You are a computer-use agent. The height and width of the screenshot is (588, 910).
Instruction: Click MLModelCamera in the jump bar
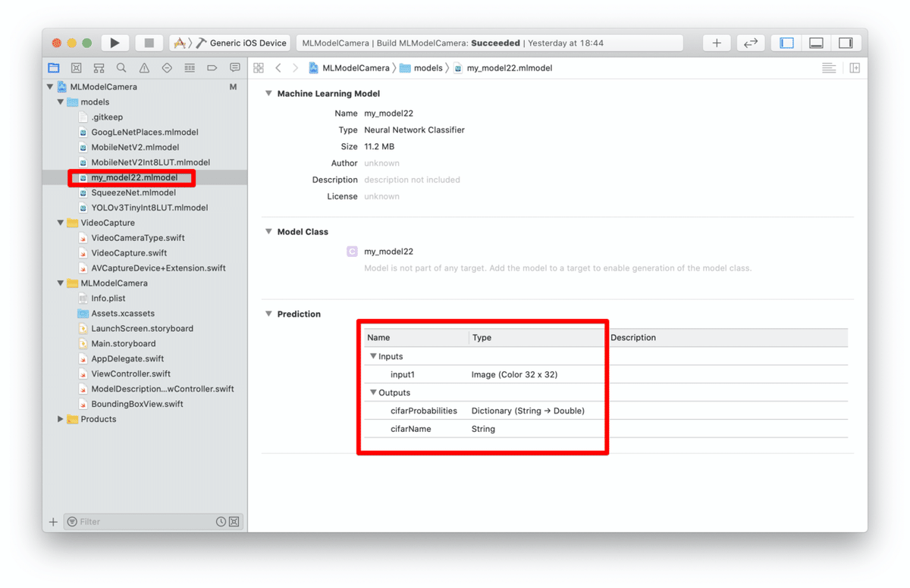tap(349, 67)
